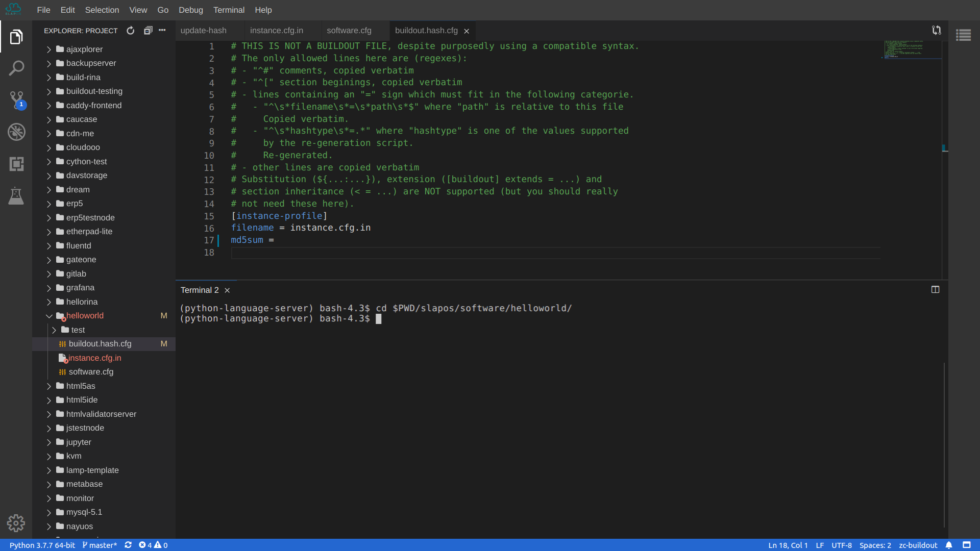The width and height of the screenshot is (980, 551).
Task: Open the Debug view icon
Action: pos(16,132)
